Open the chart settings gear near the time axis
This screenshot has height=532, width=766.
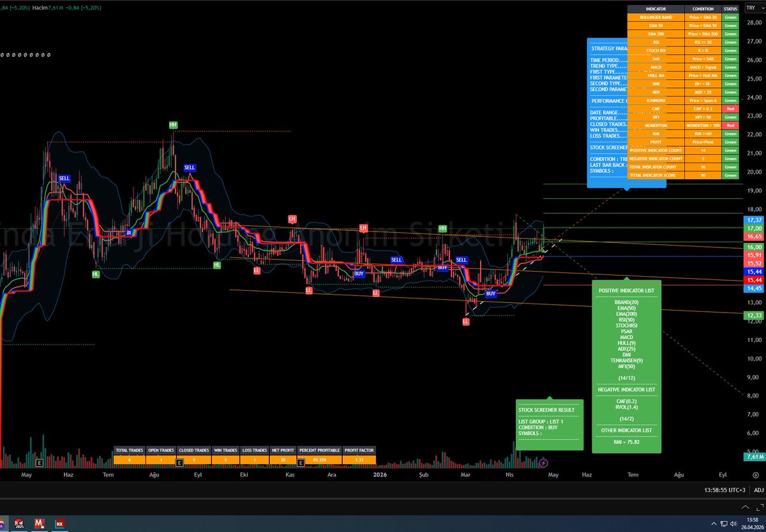[756, 475]
